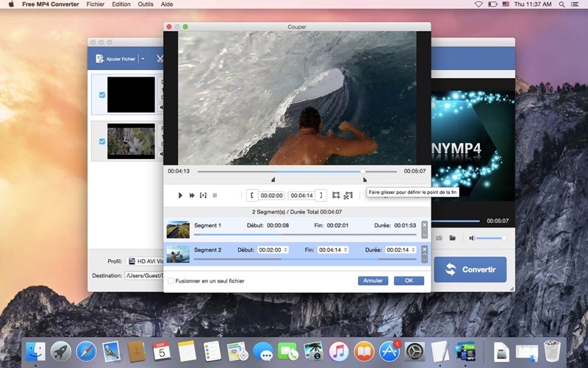
Task: Click the play-segment bracket icon
Action: (x=203, y=195)
